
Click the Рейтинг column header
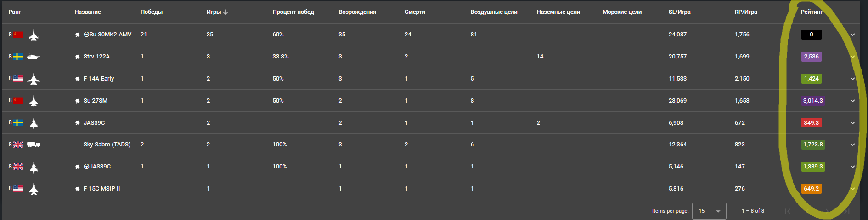(x=812, y=12)
